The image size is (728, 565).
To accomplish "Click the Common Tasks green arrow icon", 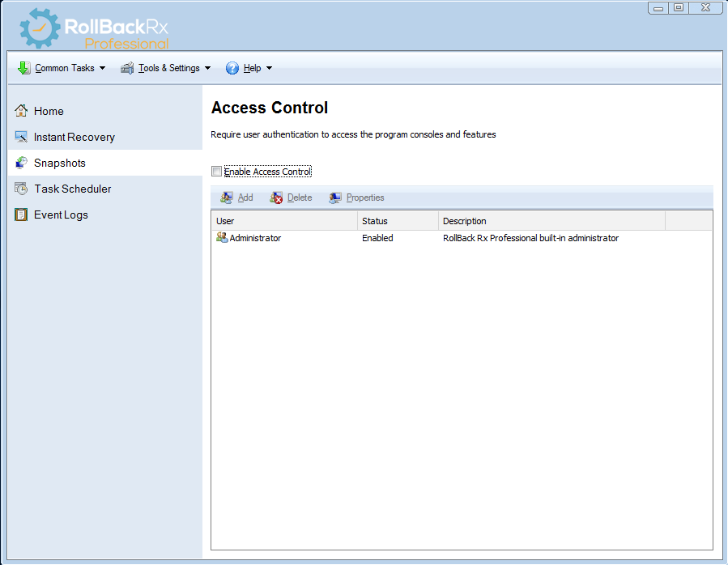I will pyautogui.click(x=23, y=68).
